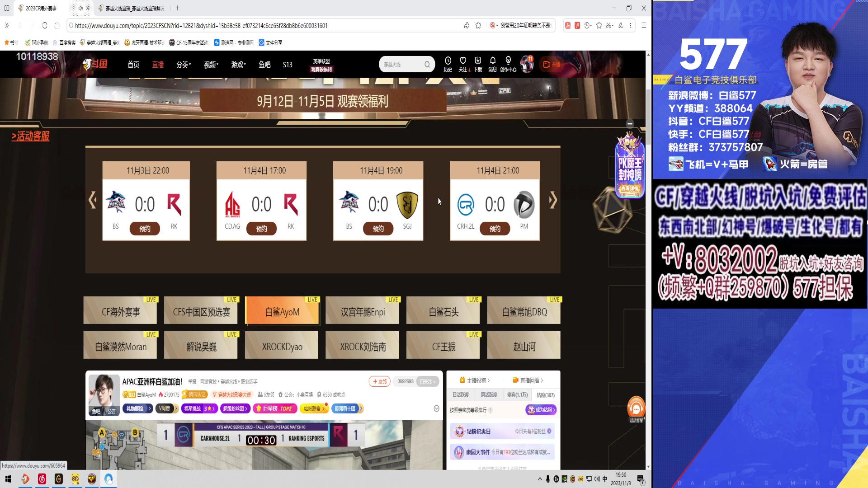The image size is (868, 488).
Task: Open the browser history clock dropdown
Action: coord(588,25)
